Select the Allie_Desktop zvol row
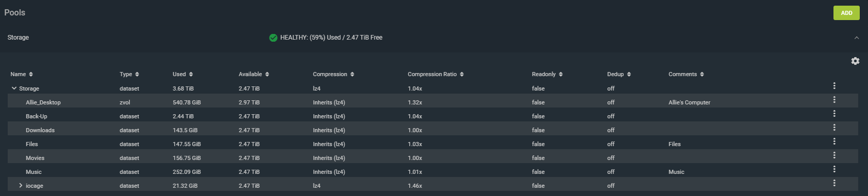The width and height of the screenshot is (868, 196). pos(433,102)
